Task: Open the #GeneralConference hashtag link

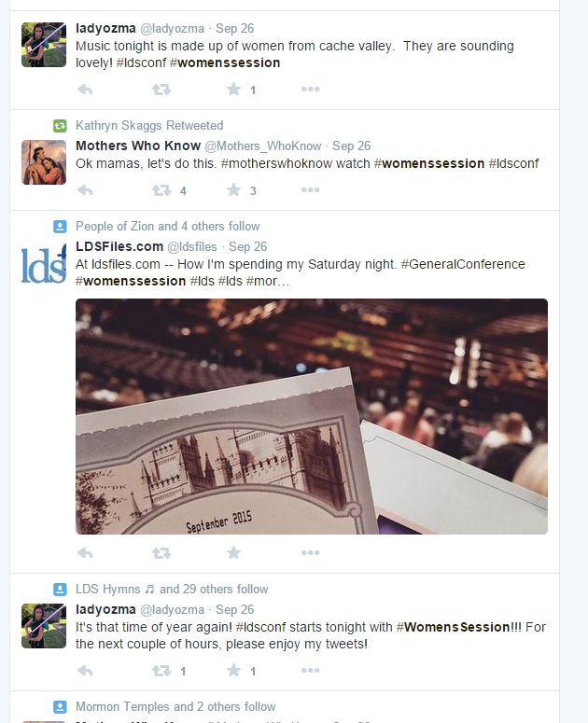Action: click(x=463, y=264)
